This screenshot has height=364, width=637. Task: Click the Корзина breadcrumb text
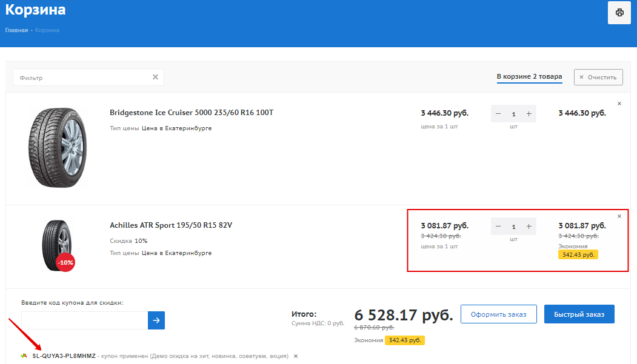[x=47, y=30]
